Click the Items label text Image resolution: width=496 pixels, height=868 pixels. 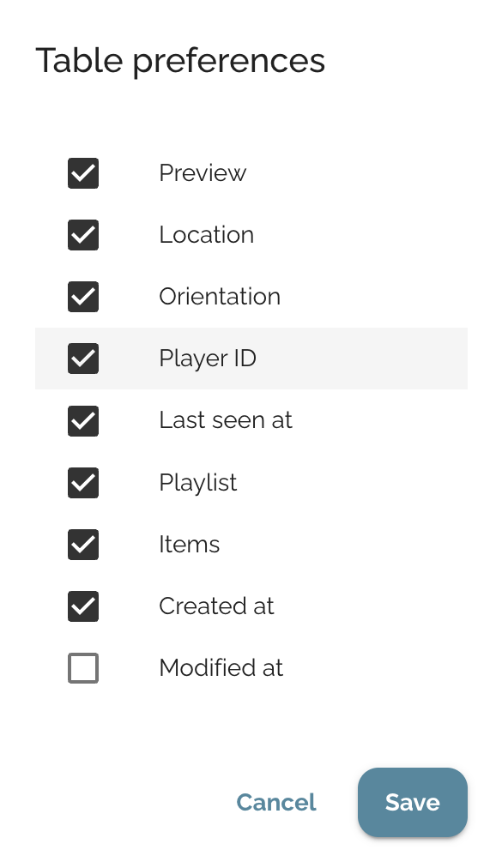pyautogui.click(x=190, y=545)
